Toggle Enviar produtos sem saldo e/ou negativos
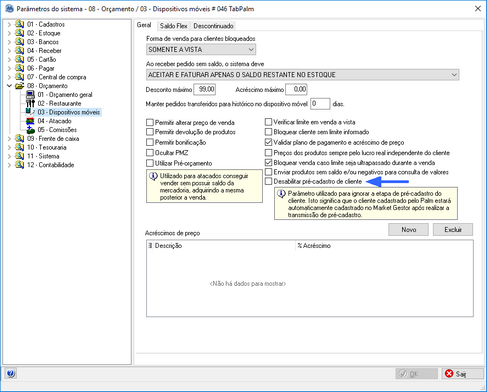The image size is (487, 392). 268,172
